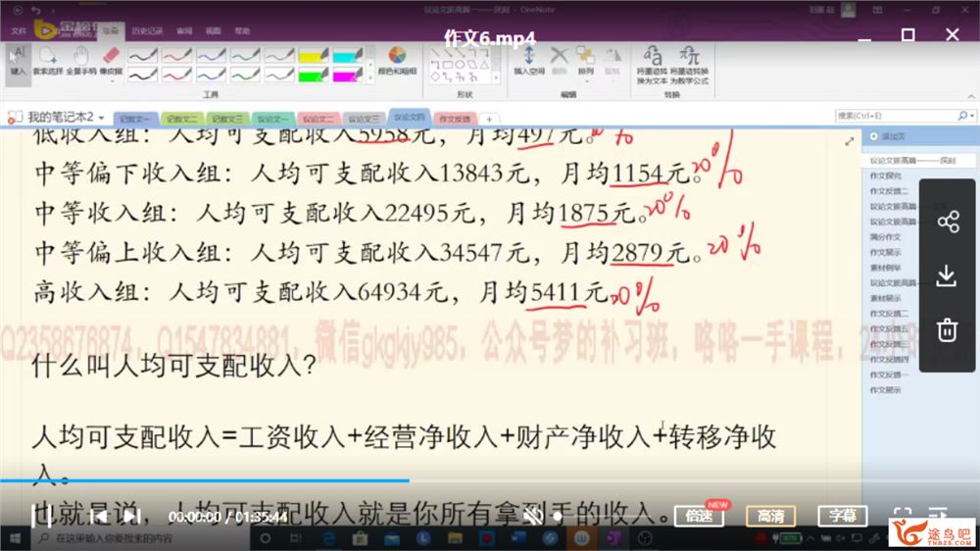
Task: Click the trash delete icon in the dark panel
Action: 947,329
